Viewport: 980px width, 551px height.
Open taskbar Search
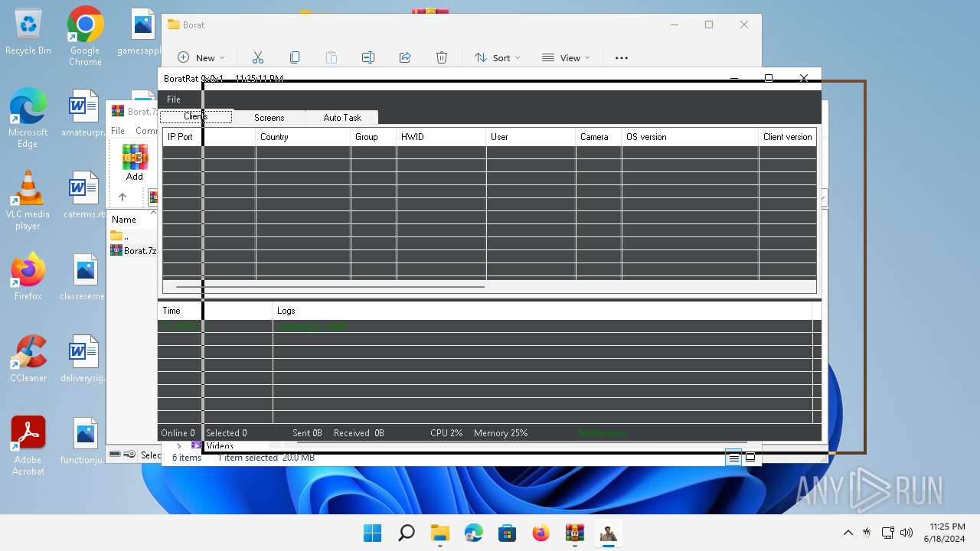407,533
